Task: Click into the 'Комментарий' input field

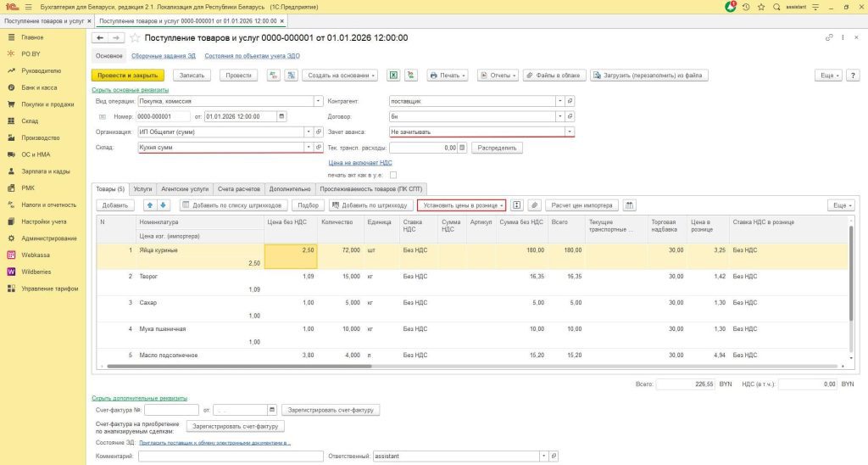Action: 230,457
